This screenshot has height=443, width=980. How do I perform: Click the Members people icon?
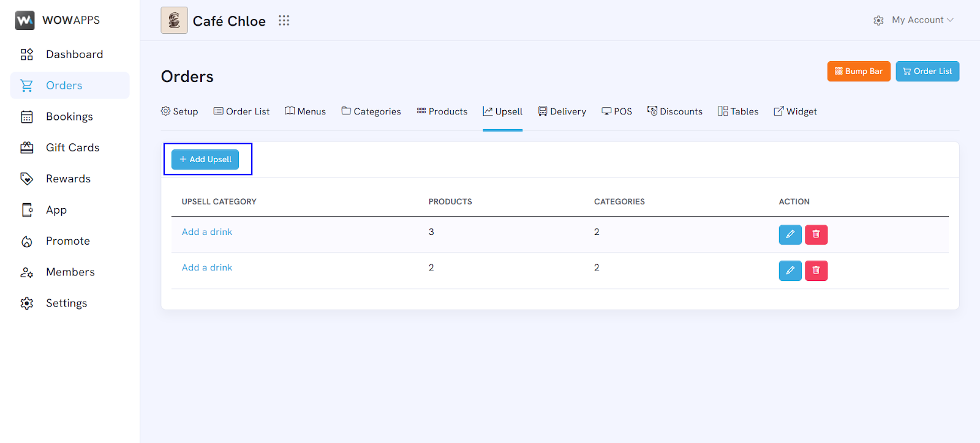point(27,272)
